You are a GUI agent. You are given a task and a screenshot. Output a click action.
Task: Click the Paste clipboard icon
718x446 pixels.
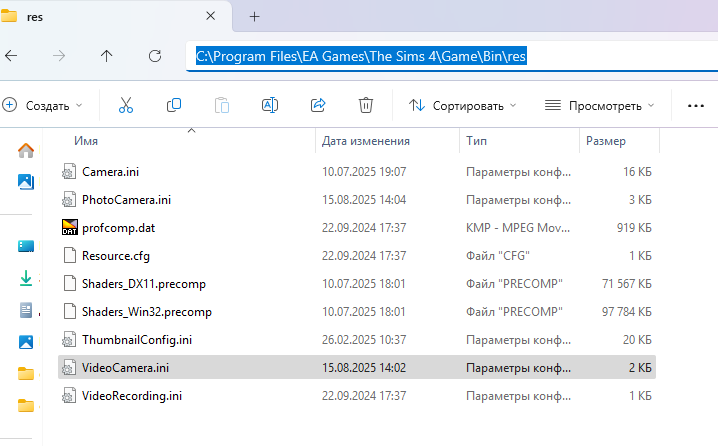click(222, 105)
